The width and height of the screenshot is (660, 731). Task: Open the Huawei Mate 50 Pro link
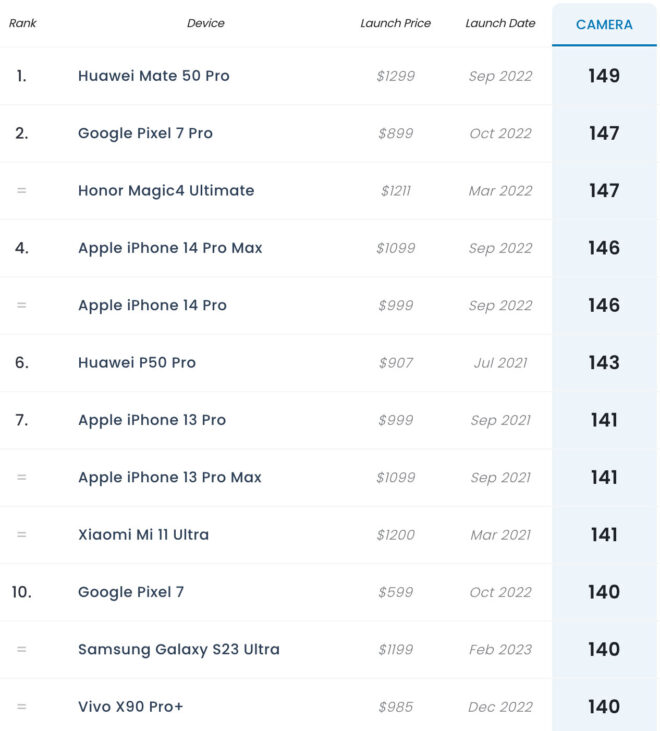pyautogui.click(x=154, y=76)
